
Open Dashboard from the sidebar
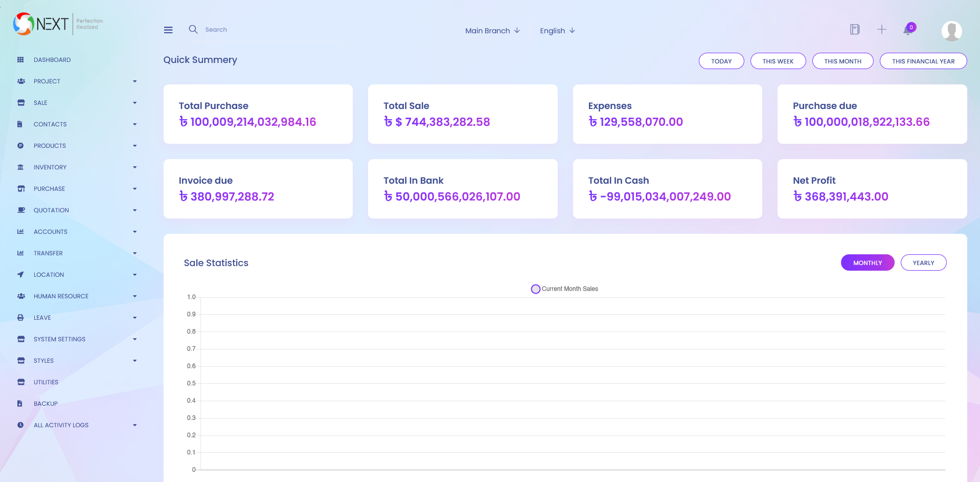[52, 60]
